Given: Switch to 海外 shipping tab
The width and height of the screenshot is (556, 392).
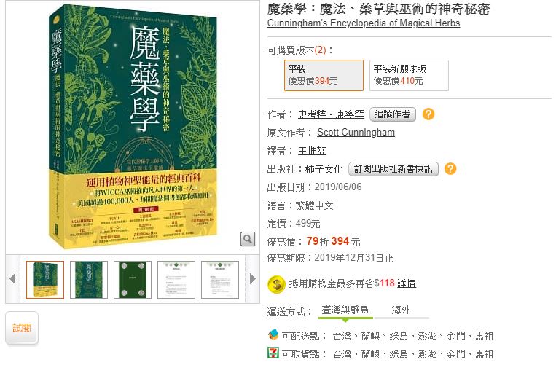Looking at the screenshot, I should [401, 310].
